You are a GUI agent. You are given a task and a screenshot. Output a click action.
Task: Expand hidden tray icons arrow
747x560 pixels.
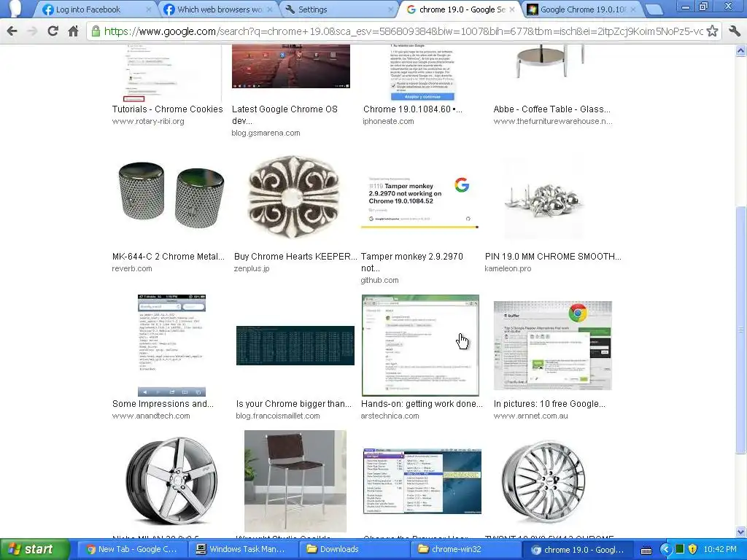(665, 550)
